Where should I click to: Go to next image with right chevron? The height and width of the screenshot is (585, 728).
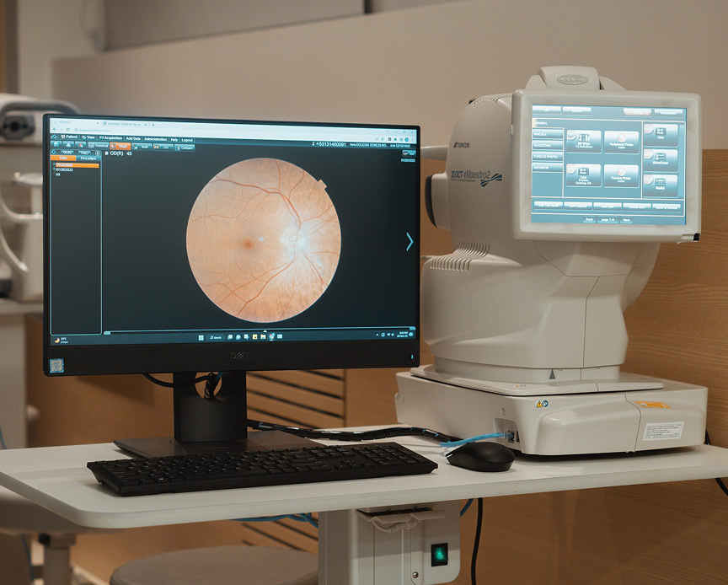point(409,242)
